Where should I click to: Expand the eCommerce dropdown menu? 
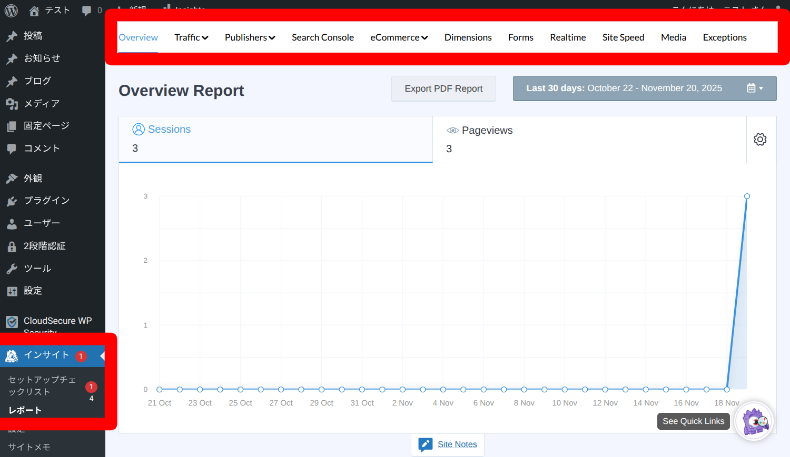point(399,38)
